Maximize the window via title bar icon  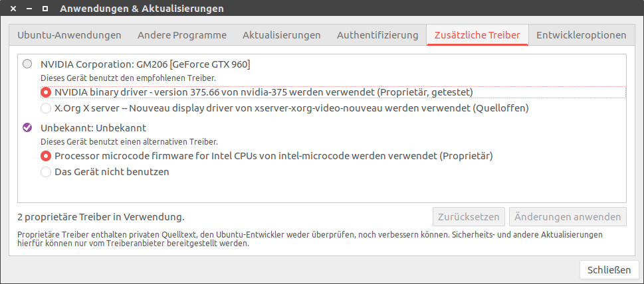pos(45,9)
